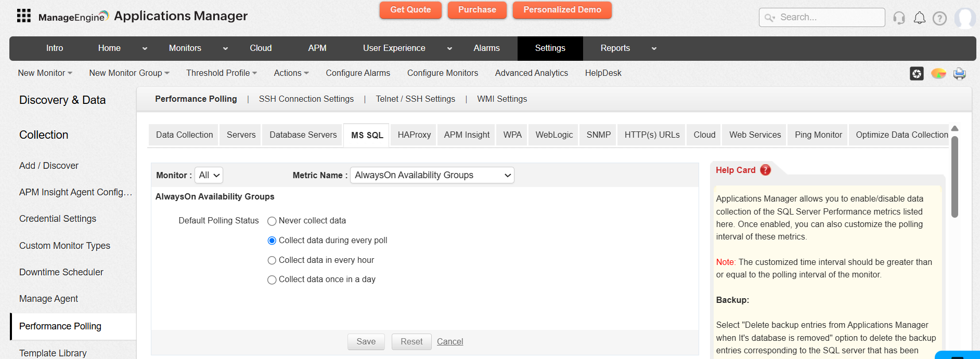The image size is (980, 359).
Task: Open the user profile avatar
Action: [x=965, y=18]
